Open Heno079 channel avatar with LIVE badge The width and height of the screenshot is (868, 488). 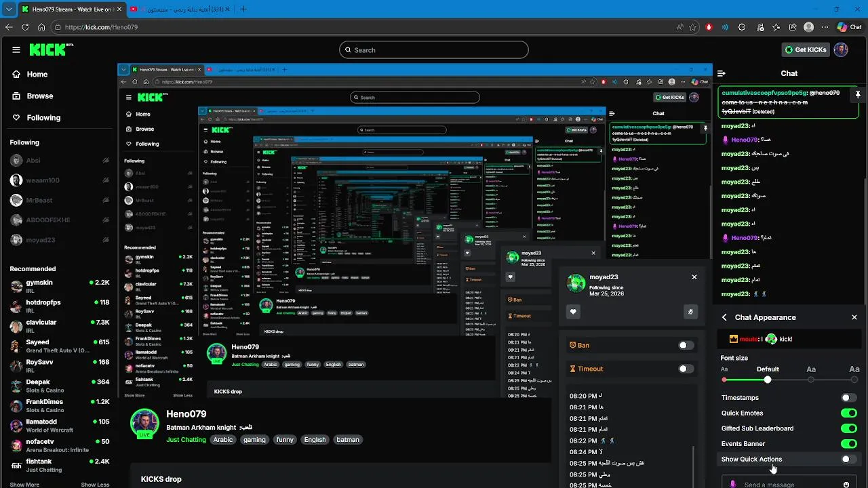click(144, 424)
